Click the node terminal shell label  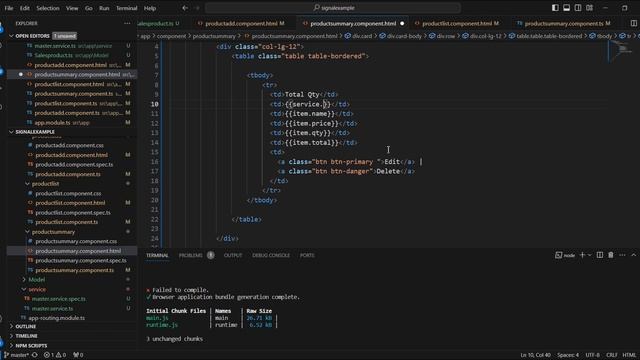pyautogui.click(x=565, y=255)
